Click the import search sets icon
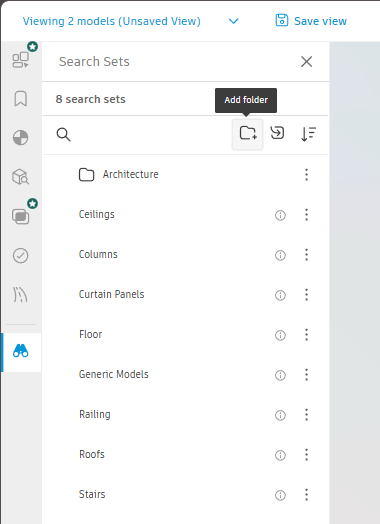Image resolution: width=380 pixels, height=524 pixels. tap(277, 133)
